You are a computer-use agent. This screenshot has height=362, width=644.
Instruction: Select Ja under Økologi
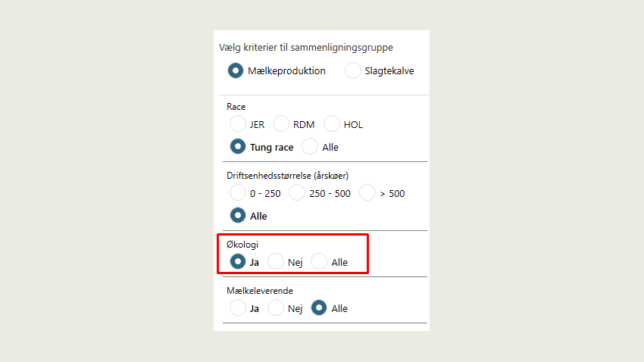click(238, 262)
